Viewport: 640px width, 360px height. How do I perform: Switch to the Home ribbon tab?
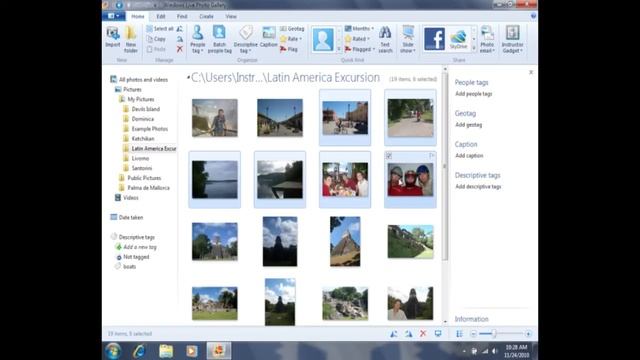(138, 16)
